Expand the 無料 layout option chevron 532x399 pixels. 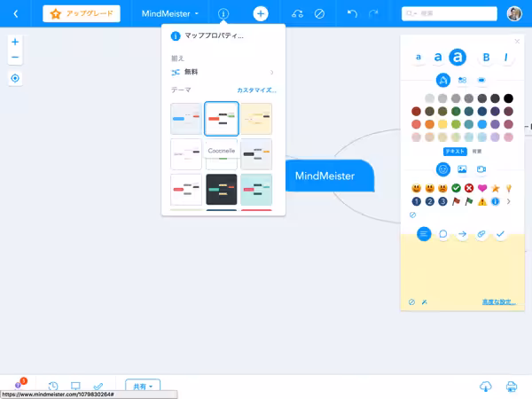pos(271,73)
